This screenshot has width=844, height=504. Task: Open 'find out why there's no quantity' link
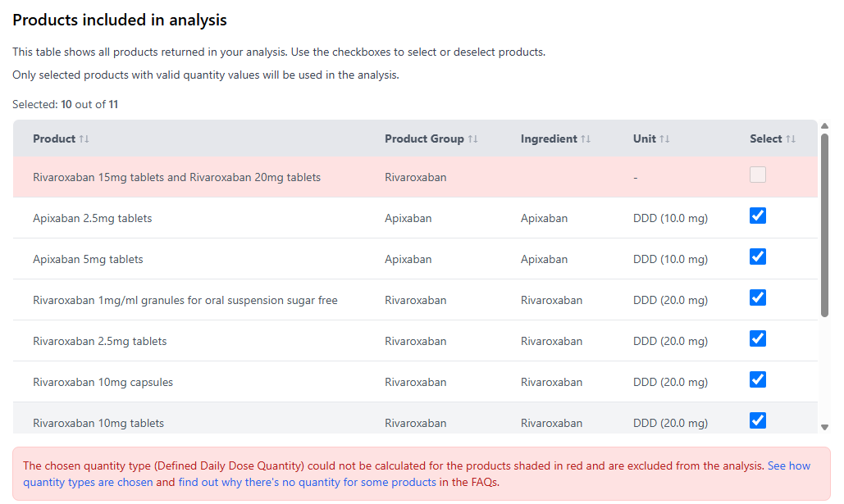point(307,483)
